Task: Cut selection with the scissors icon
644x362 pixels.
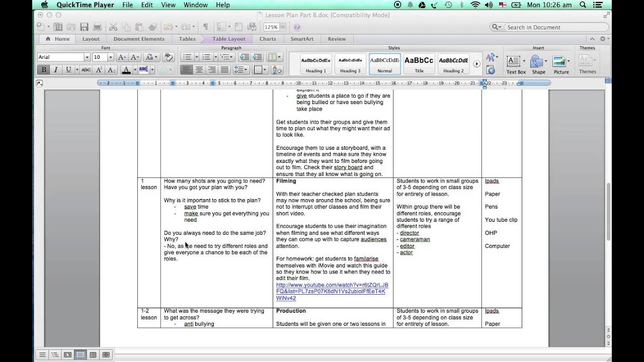Action: pos(113,27)
